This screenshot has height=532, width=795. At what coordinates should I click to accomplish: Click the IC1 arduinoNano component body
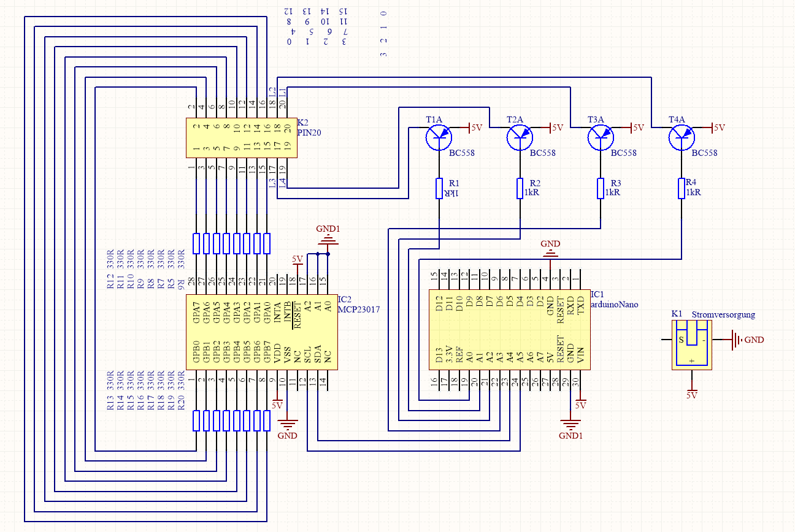[509, 330]
